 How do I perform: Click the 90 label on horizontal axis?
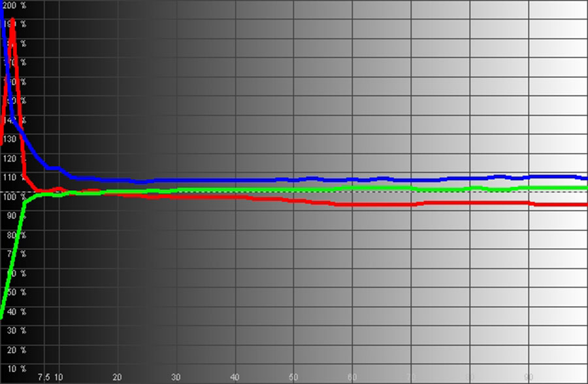point(529,377)
